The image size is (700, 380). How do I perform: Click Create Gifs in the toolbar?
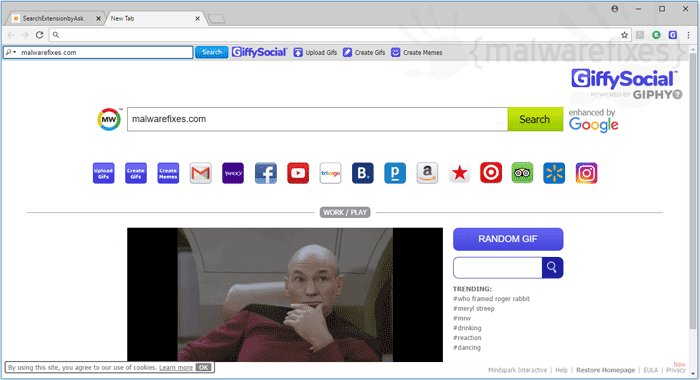(364, 52)
